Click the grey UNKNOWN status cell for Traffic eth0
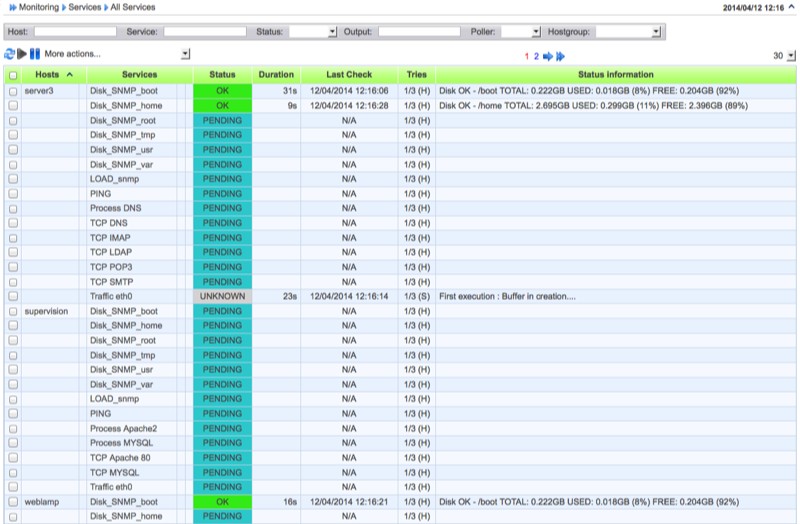Screen dimensions: 800x524 tap(222, 296)
